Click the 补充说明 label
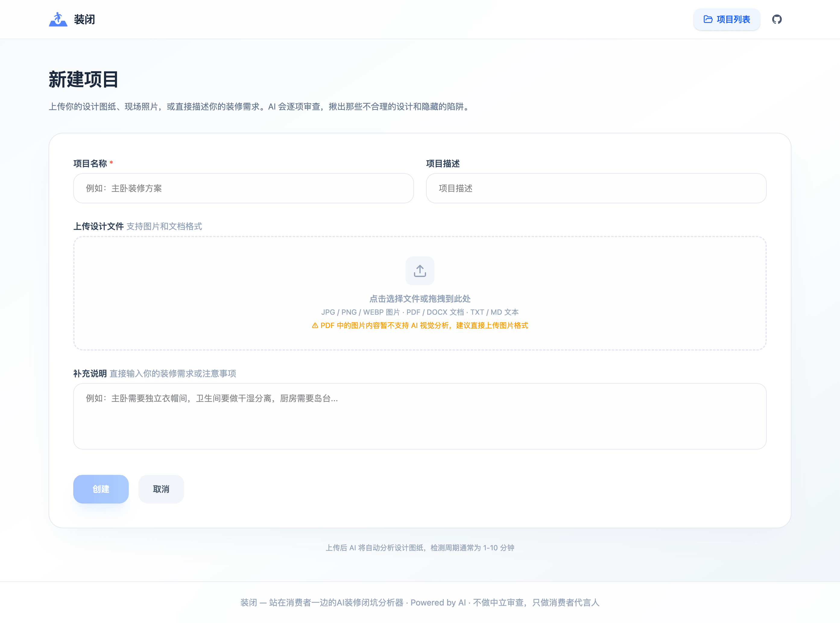The width and height of the screenshot is (840, 623). pos(90,373)
